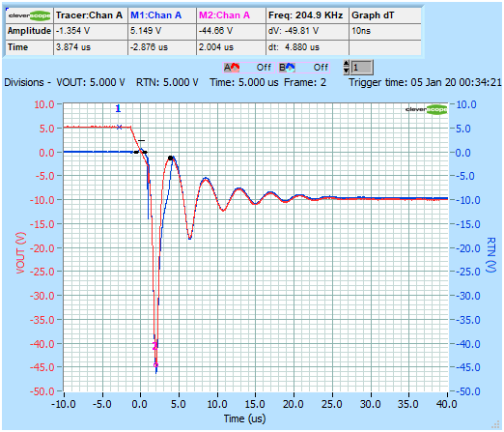Click the 40.0 tick on time axis
504x432 pixels.
[447, 404]
